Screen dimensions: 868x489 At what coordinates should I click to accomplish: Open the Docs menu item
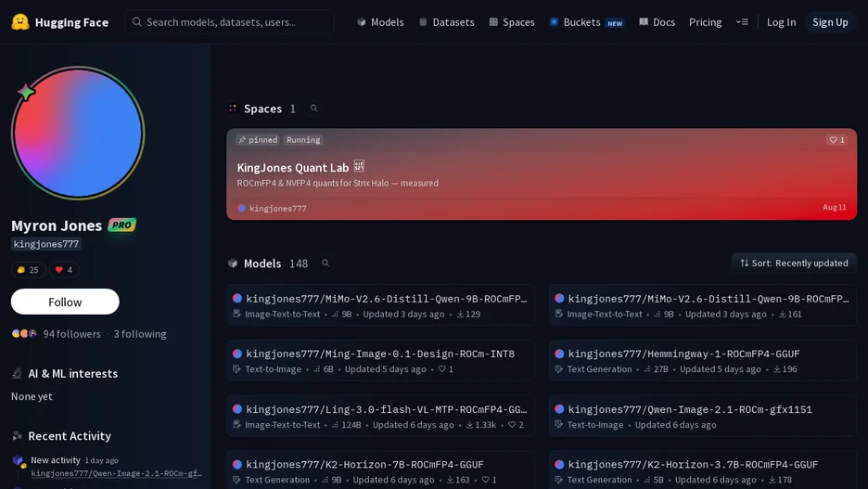pos(657,22)
